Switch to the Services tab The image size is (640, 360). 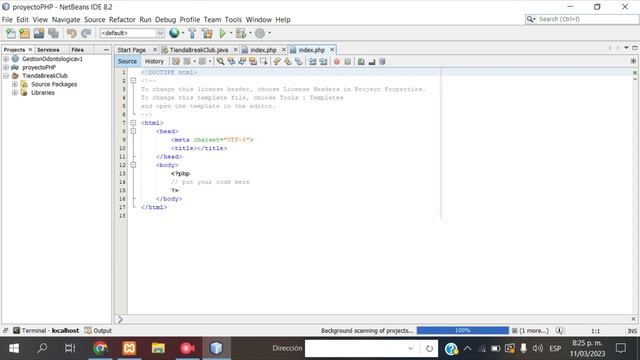(x=48, y=49)
